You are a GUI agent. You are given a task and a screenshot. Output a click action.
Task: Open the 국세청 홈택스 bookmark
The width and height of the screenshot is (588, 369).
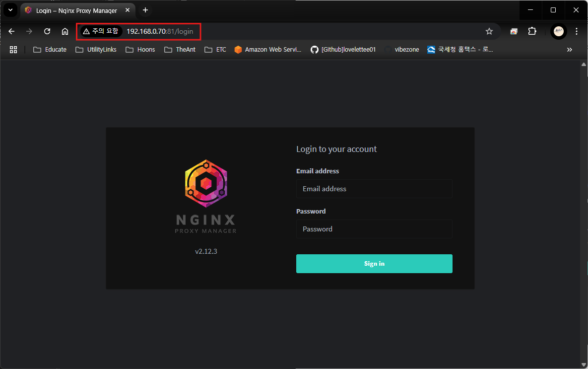pos(460,50)
